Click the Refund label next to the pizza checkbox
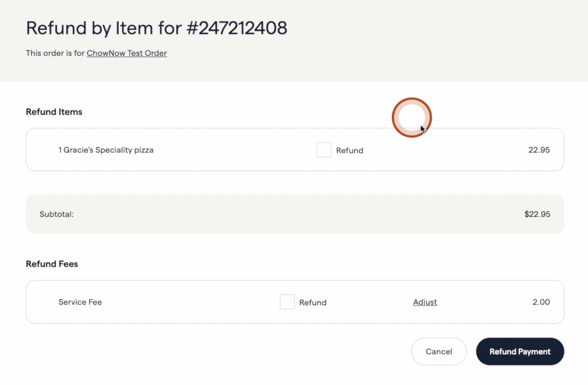Image resolution: width=588 pixels, height=385 pixels. click(x=350, y=150)
